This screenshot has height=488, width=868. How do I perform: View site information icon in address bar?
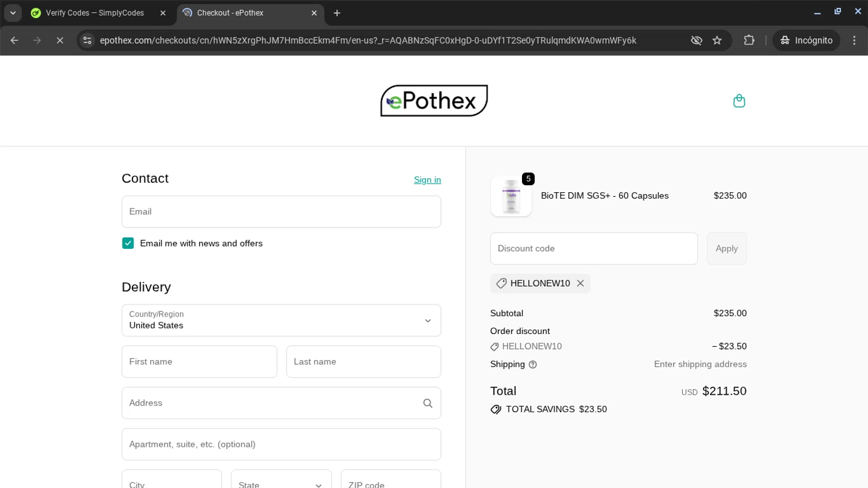point(87,41)
